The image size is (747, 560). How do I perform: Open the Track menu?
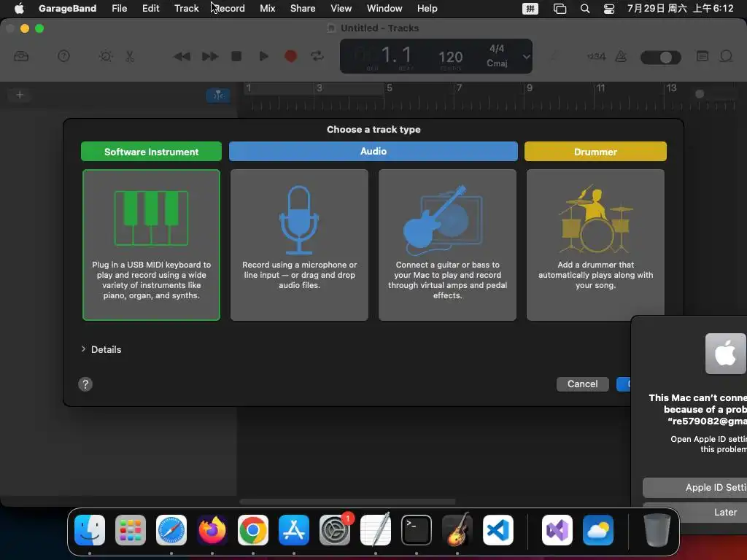(x=186, y=8)
